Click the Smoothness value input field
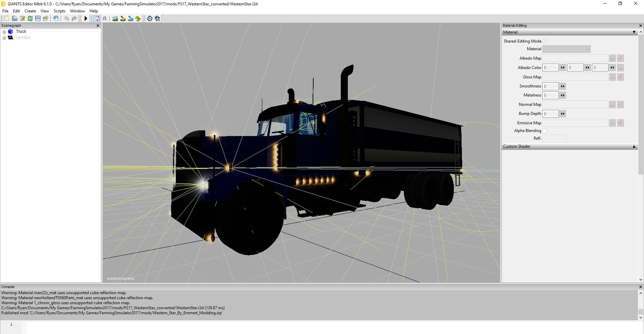Image resolution: width=644 pixels, height=334 pixels. coord(550,86)
